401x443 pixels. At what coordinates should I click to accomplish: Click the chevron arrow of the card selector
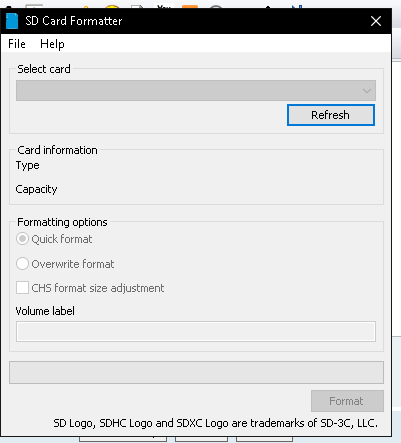pos(367,91)
